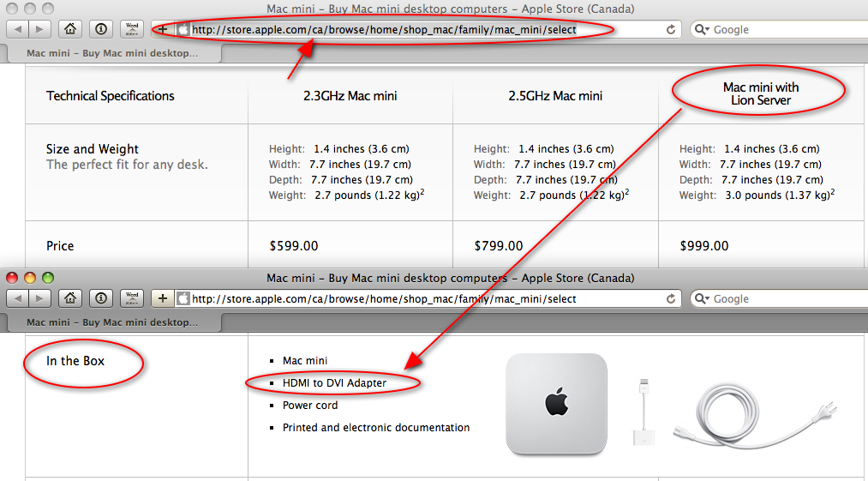868x481 pixels.
Task: Focus the URL address field in front window
Action: click(x=426, y=298)
